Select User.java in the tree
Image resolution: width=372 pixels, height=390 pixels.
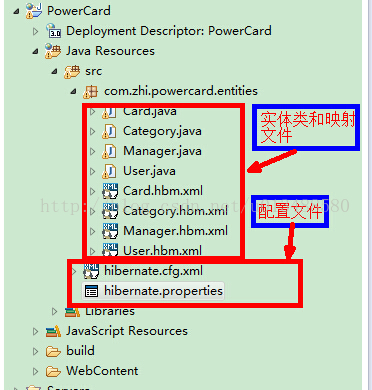coord(149,171)
